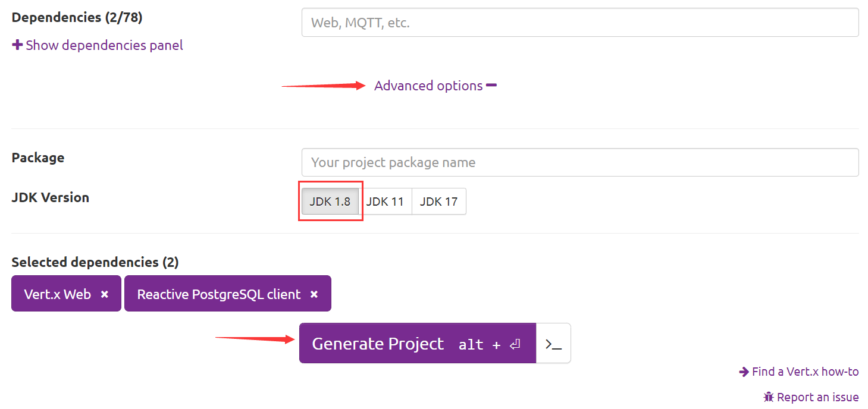
Task: Click the plus icon beside Show dependencies panel
Action: click(x=17, y=45)
